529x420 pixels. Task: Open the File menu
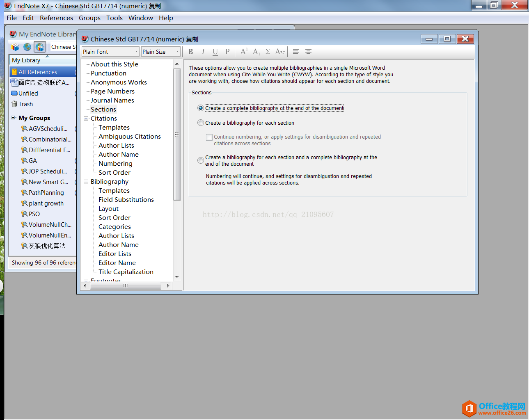tap(11, 18)
